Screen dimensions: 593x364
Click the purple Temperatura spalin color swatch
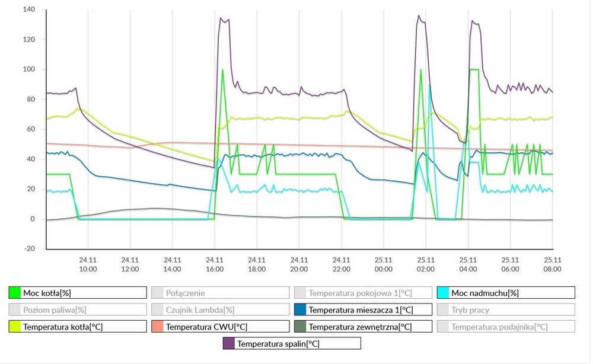tap(229, 343)
